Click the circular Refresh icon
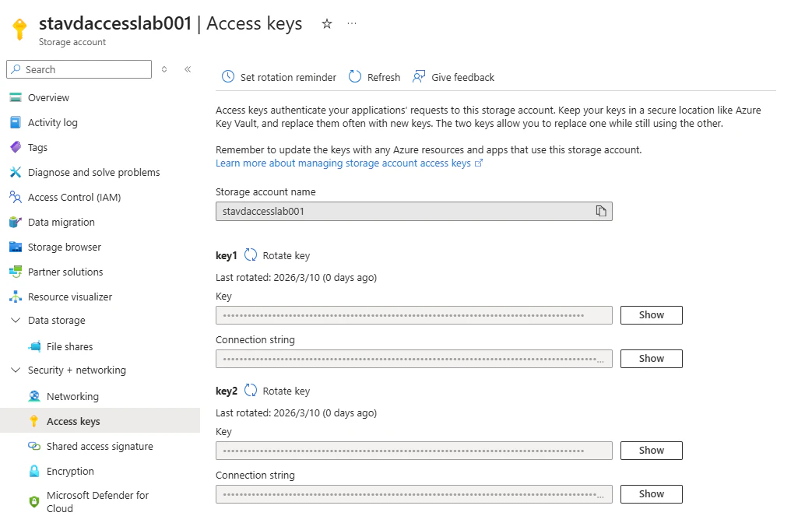812x523 pixels. click(x=355, y=76)
